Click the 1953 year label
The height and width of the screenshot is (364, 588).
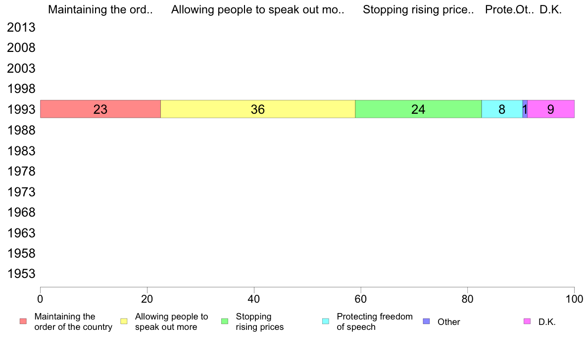coord(21,273)
